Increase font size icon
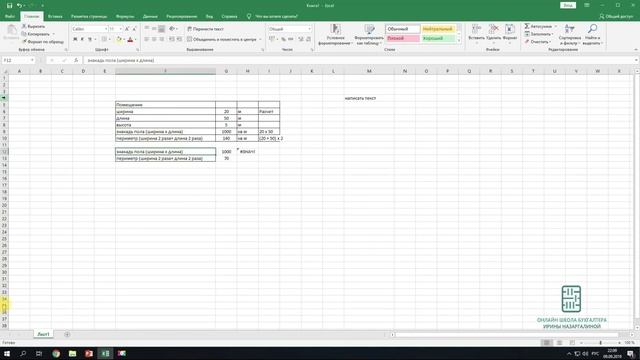The width and height of the screenshot is (640, 360). point(127,29)
